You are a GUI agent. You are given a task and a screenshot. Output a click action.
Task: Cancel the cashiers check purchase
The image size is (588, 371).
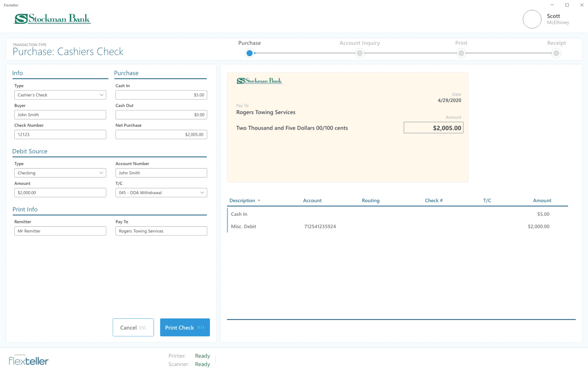[x=133, y=327]
